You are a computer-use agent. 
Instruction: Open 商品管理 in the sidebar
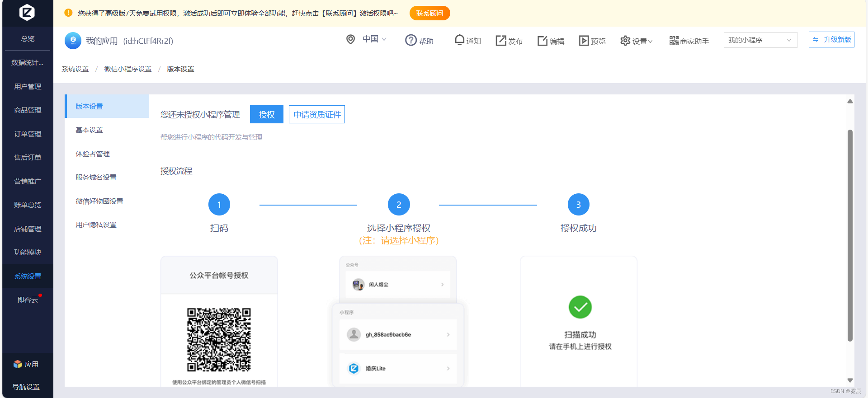pyautogui.click(x=28, y=110)
